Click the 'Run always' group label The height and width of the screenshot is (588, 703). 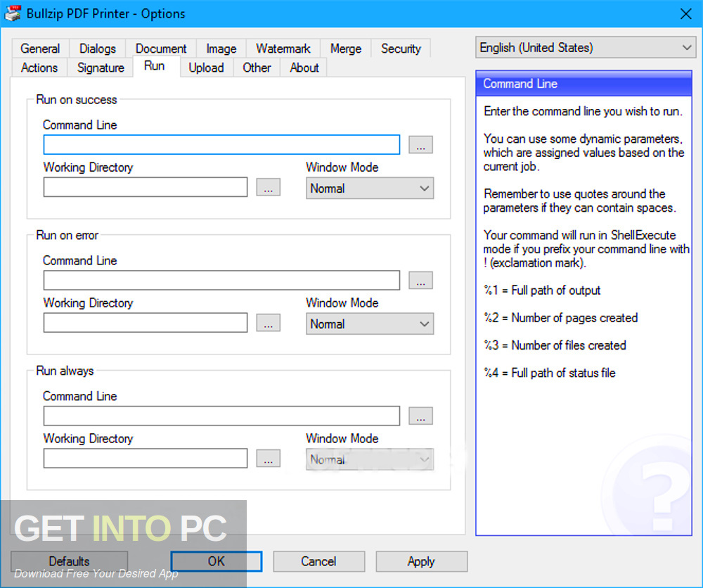[x=65, y=371]
